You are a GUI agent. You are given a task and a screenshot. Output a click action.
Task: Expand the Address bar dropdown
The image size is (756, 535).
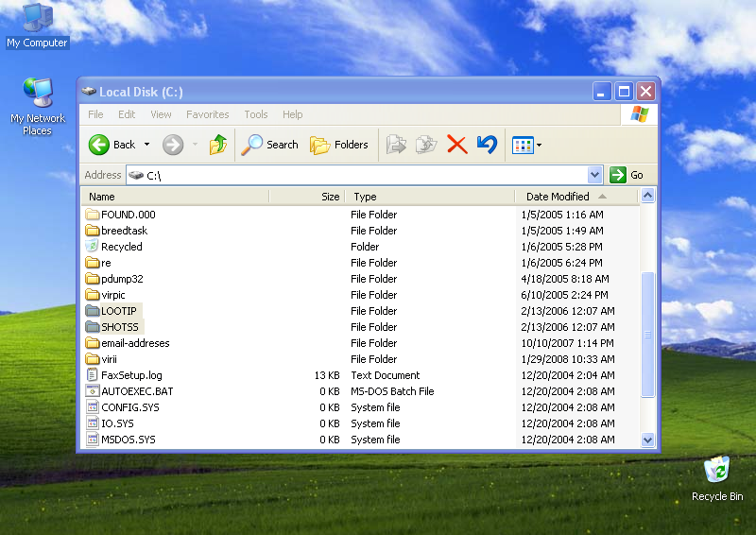pos(595,175)
